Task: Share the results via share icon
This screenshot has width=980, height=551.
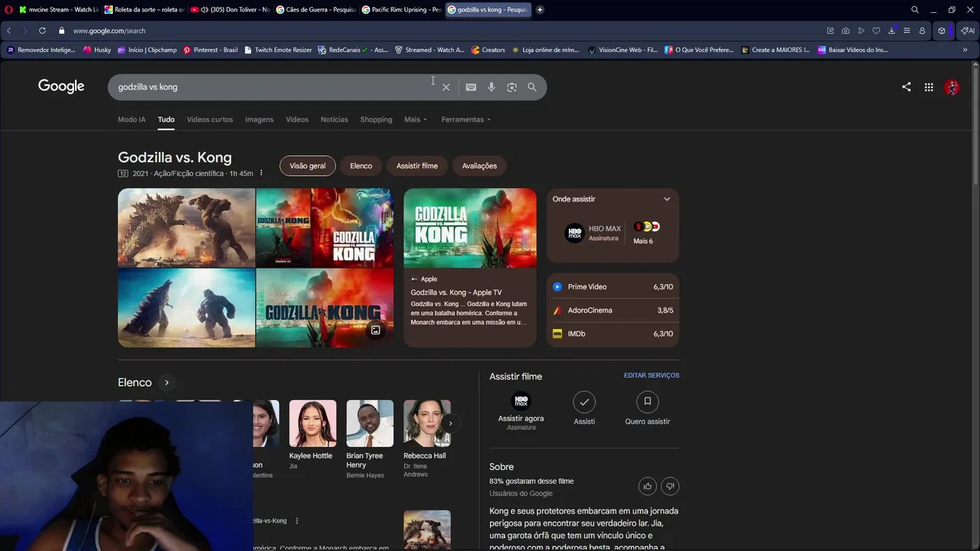Action: [x=906, y=87]
